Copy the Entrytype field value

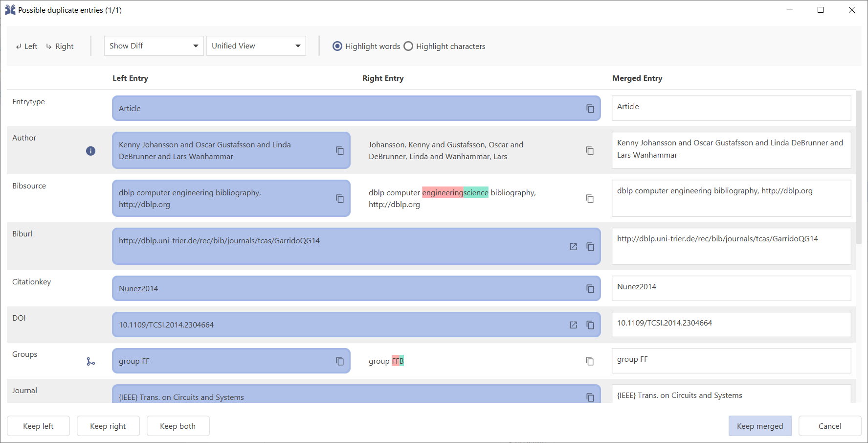click(590, 109)
